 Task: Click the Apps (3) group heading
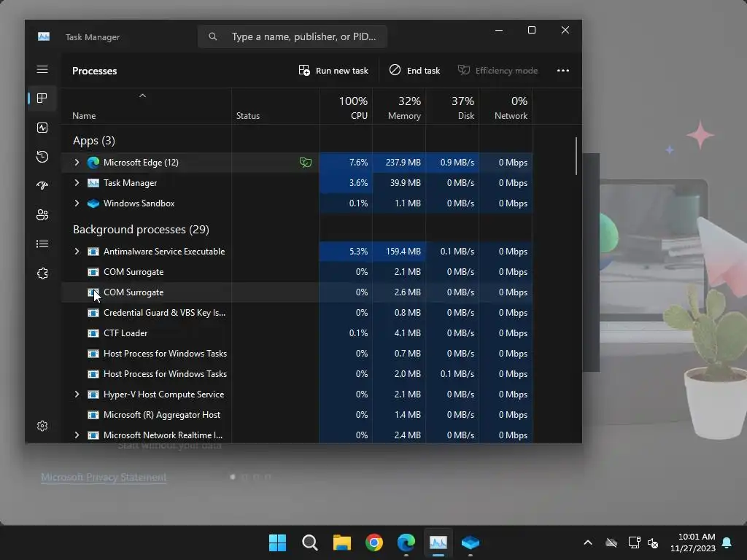click(x=94, y=141)
